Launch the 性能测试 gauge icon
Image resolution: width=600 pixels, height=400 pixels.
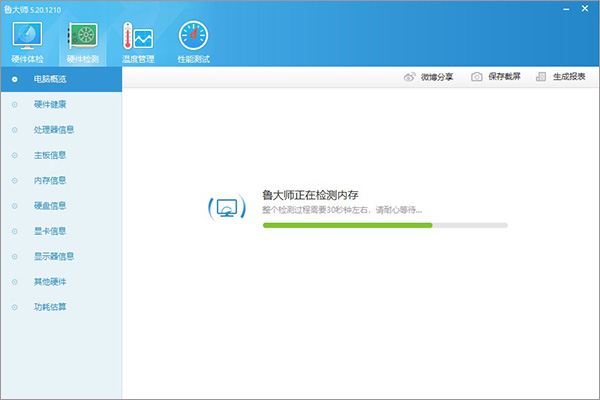(193, 35)
